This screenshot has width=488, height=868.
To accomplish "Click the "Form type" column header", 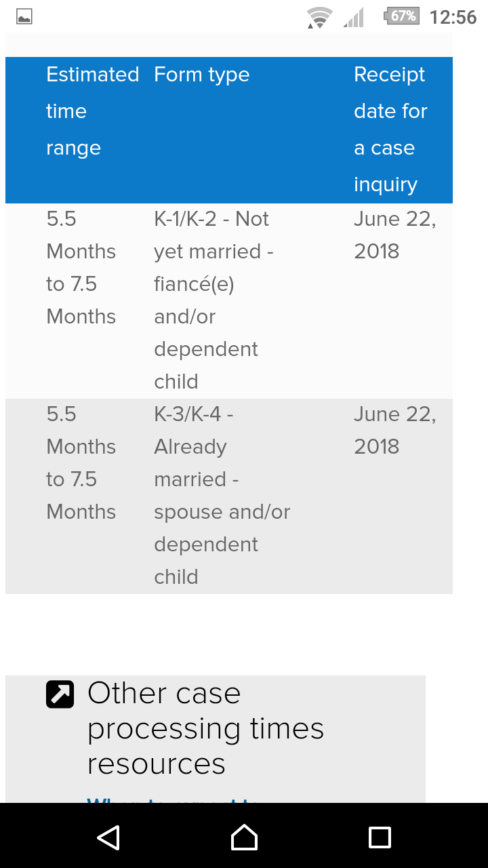I will [202, 75].
